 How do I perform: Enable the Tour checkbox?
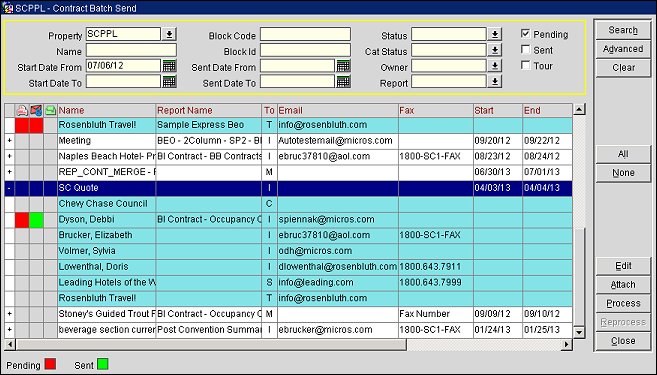tap(525, 65)
